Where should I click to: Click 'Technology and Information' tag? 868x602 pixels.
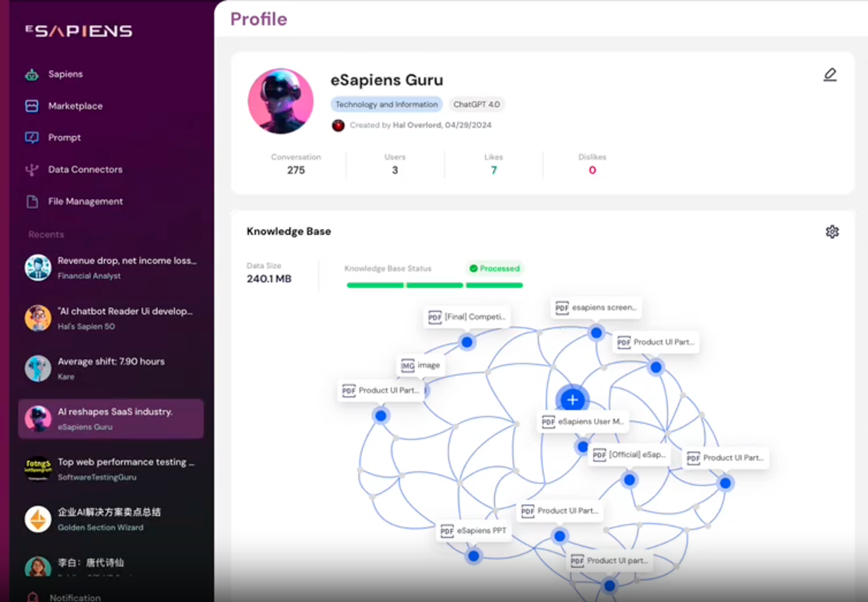(x=386, y=104)
